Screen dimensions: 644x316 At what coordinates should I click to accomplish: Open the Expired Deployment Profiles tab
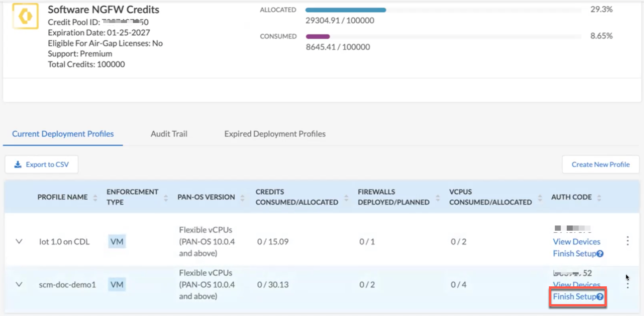click(274, 134)
